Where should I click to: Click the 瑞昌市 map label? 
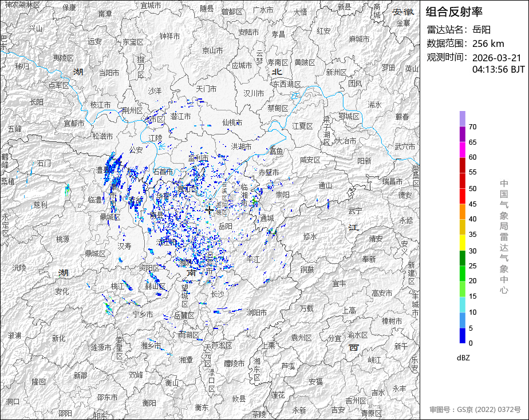[x=392, y=181]
